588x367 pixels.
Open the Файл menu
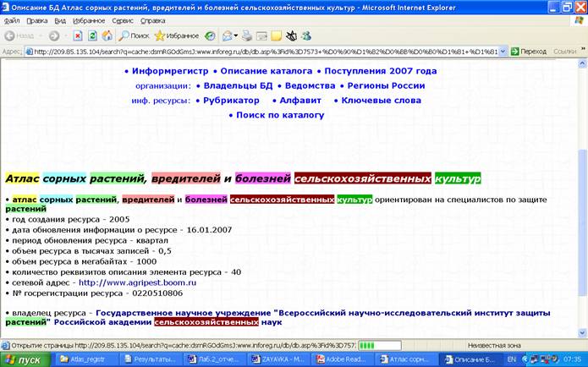click(x=12, y=19)
